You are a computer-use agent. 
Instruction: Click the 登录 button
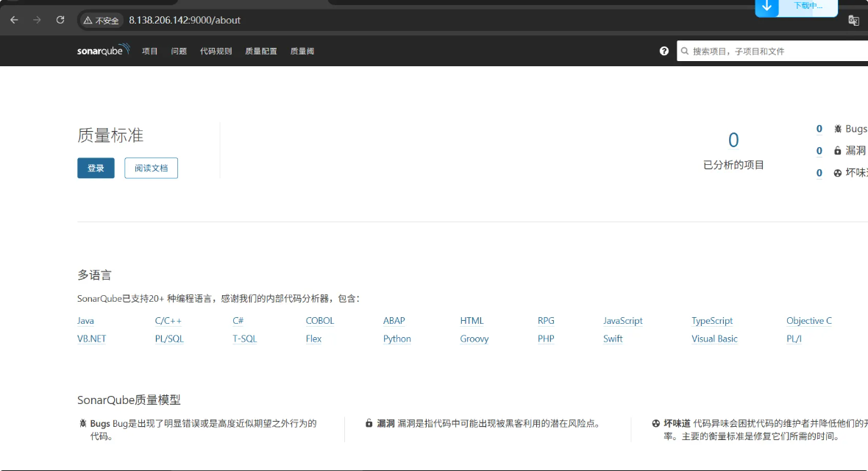(x=96, y=168)
